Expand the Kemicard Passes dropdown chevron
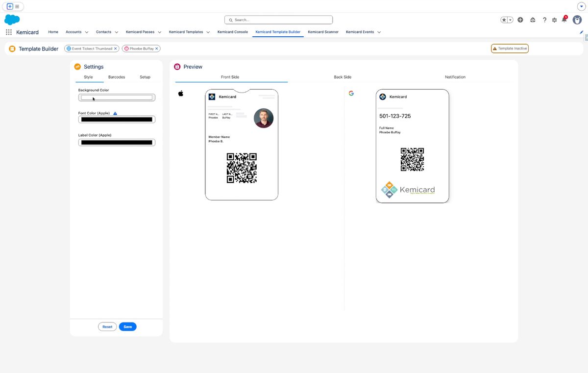The height and width of the screenshot is (373, 588). coord(160,32)
